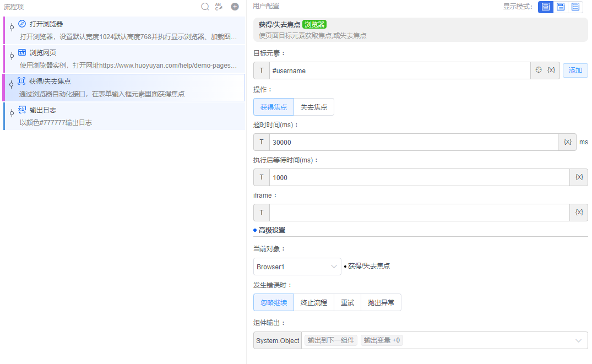Click the 输出到下一组件 button
Viewport: 592px width, 364px height.
pyautogui.click(x=330, y=340)
